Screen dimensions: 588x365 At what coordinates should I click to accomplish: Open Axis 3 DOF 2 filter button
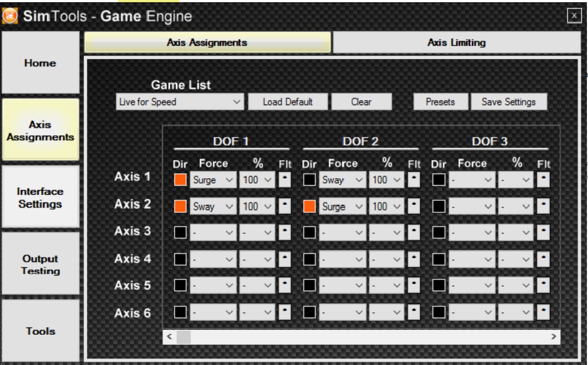[x=414, y=232]
